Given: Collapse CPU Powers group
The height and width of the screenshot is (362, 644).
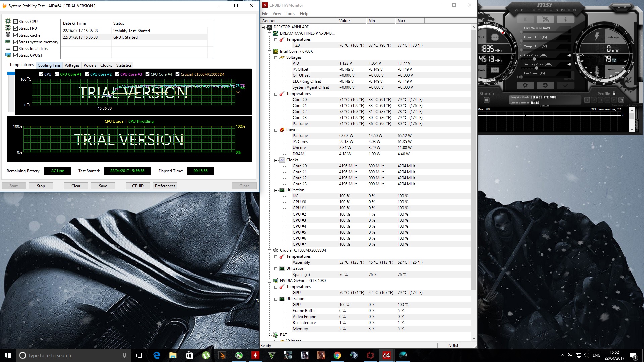Looking at the screenshot, I should tap(276, 130).
